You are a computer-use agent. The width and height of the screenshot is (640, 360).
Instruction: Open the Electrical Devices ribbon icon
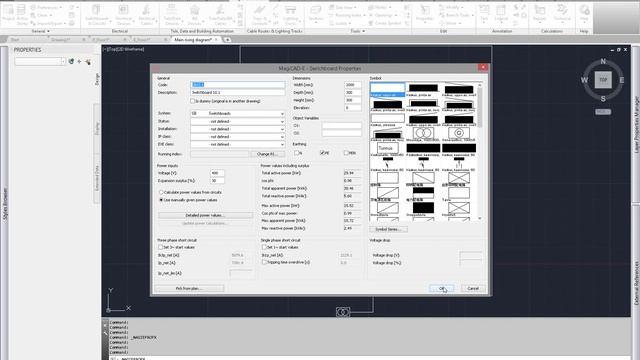(123, 14)
